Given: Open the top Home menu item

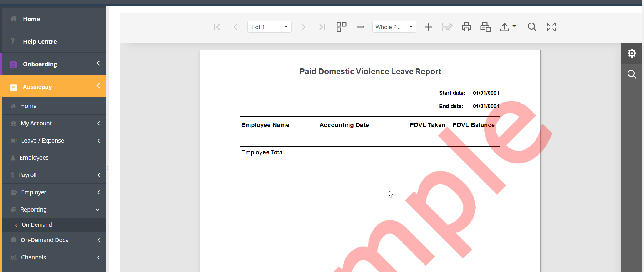Looking at the screenshot, I should tap(53, 19).
